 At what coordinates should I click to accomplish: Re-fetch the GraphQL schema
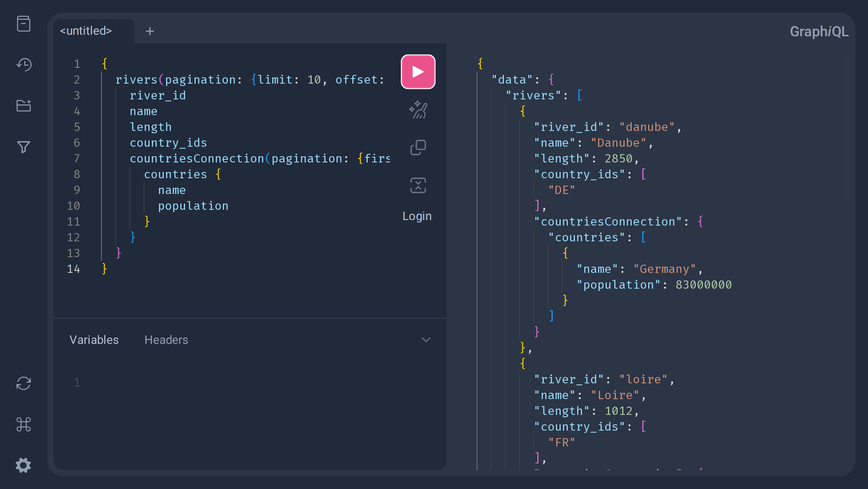(24, 383)
